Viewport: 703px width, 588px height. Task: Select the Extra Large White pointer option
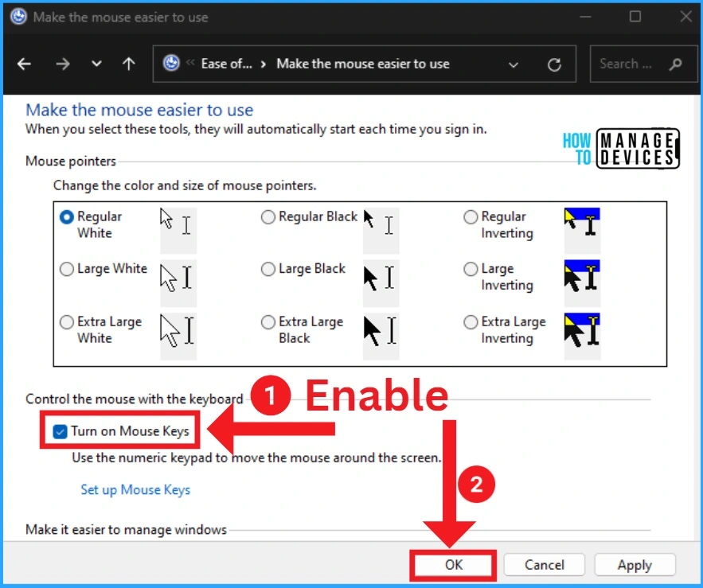[67, 322]
